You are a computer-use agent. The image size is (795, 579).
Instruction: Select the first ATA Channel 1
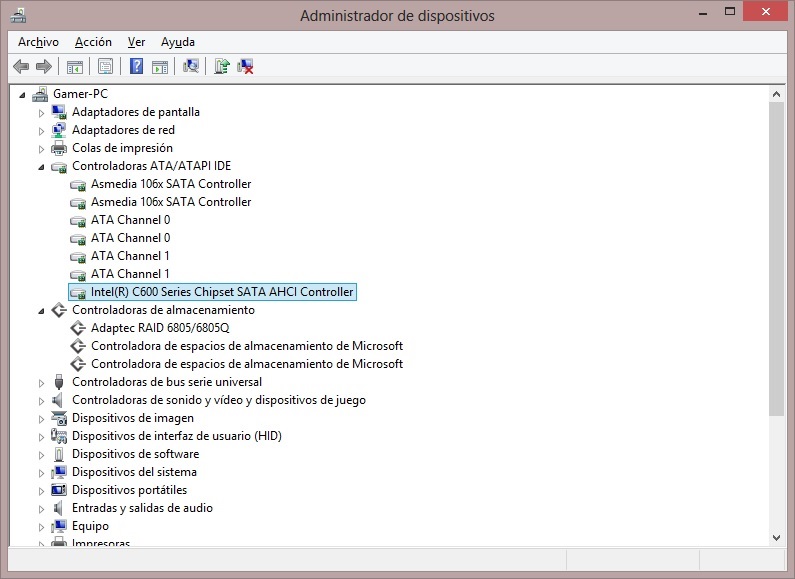(x=130, y=256)
